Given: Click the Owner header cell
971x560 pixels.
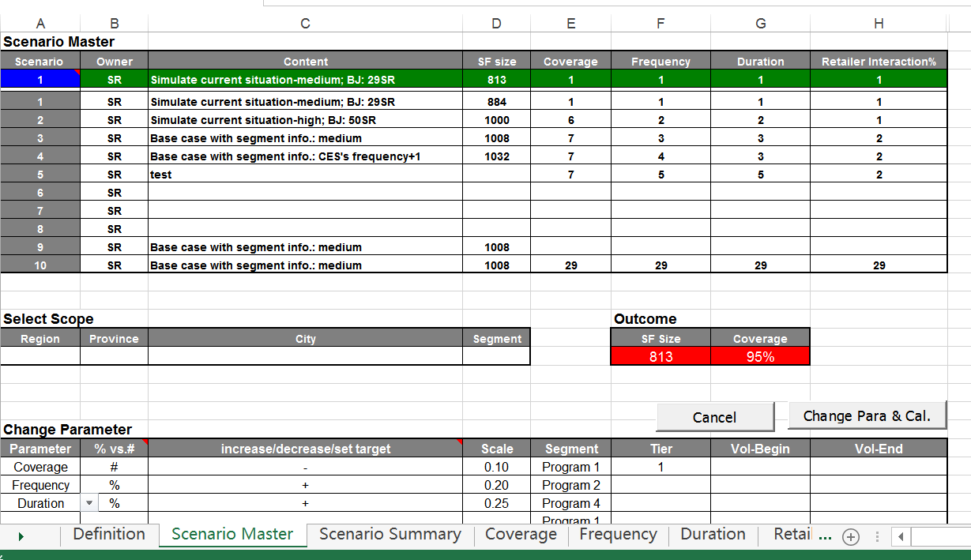Looking at the screenshot, I should coord(114,61).
